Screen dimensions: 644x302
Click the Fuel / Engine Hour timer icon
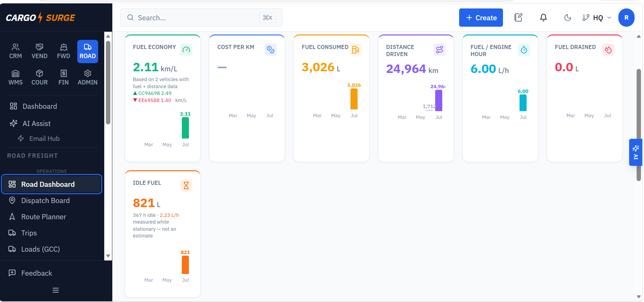(x=524, y=50)
